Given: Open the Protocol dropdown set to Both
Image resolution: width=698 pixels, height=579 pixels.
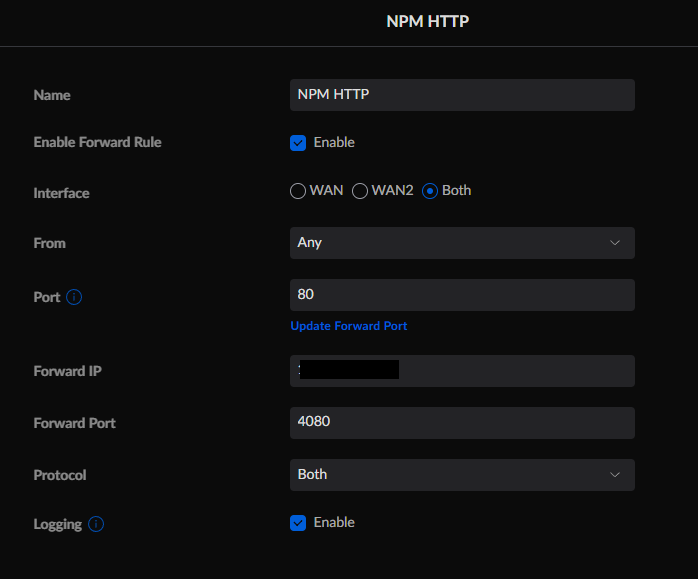Looking at the screenshot, I should pos(461,475).
